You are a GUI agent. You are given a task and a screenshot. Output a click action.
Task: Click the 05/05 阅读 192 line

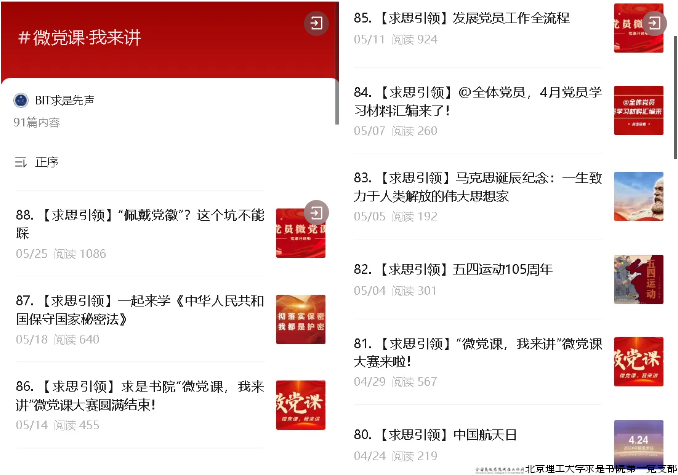(x=396, y=217)
